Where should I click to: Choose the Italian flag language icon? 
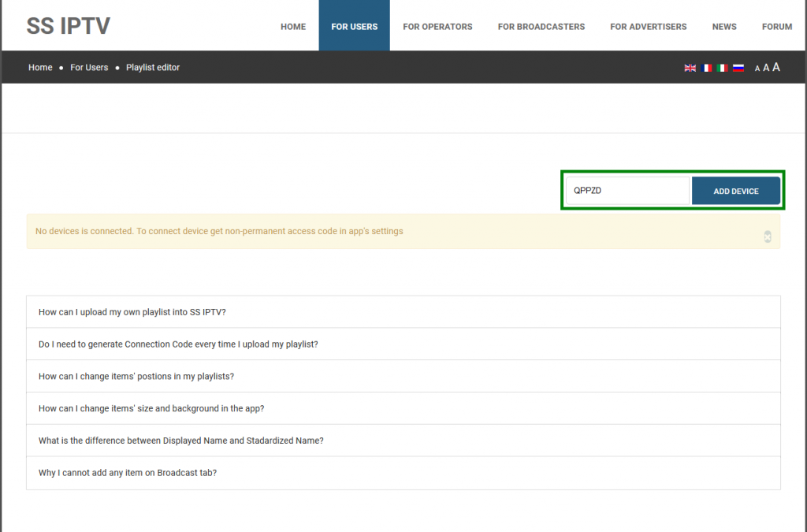722,68
